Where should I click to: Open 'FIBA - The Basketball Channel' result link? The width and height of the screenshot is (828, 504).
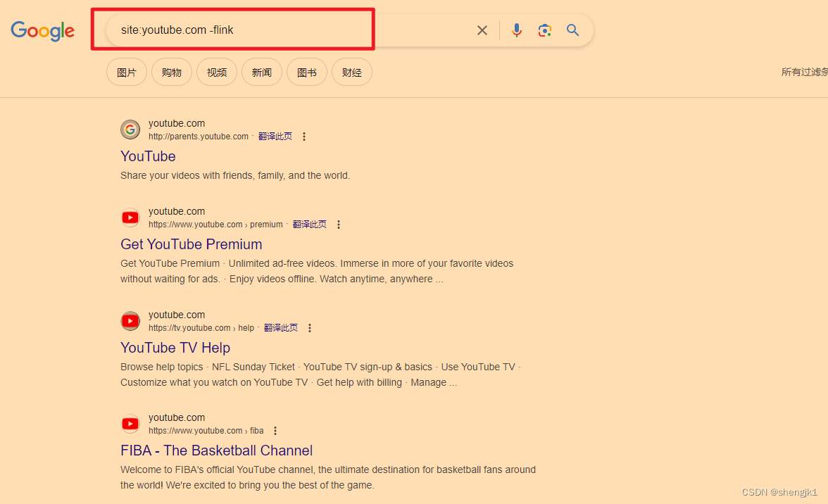(x=217, y=451)
